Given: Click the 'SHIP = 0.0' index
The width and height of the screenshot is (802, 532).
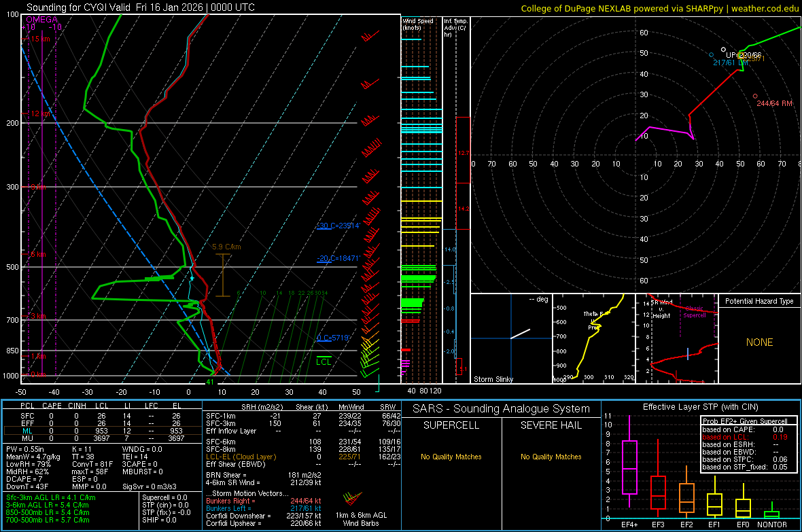Looking at the screenshot, I should click(159, 520).
